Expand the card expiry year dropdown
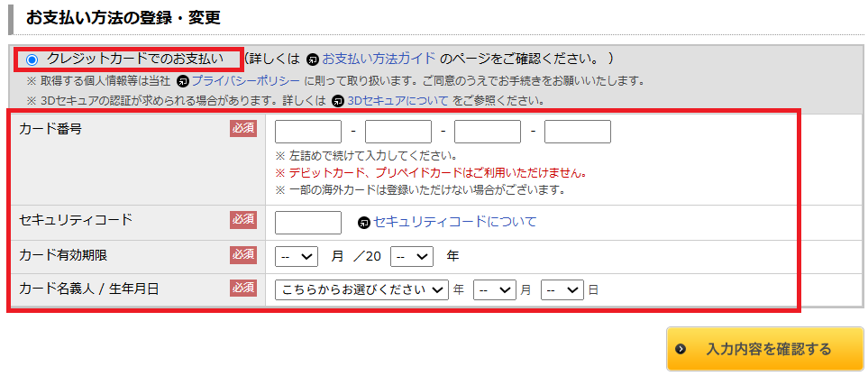The height and width of the screenshot is (376, 868). (x=412, y=256)
